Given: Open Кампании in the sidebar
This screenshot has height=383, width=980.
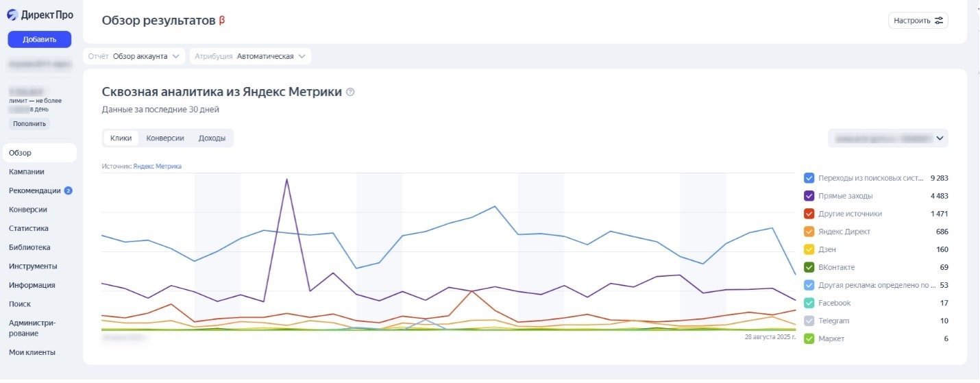Looking at the screenshot, I should [x=27, y=172].
